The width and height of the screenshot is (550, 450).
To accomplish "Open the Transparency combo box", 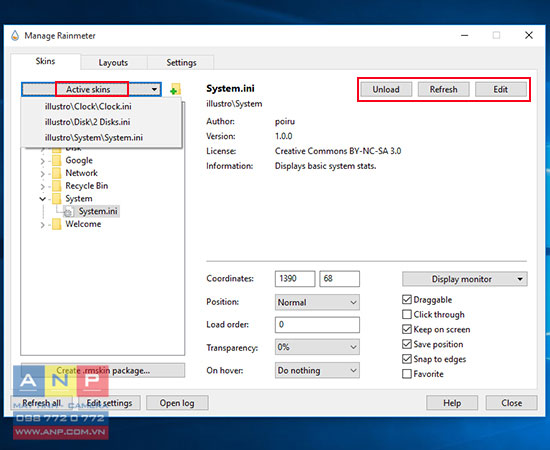I will (317, 347).
